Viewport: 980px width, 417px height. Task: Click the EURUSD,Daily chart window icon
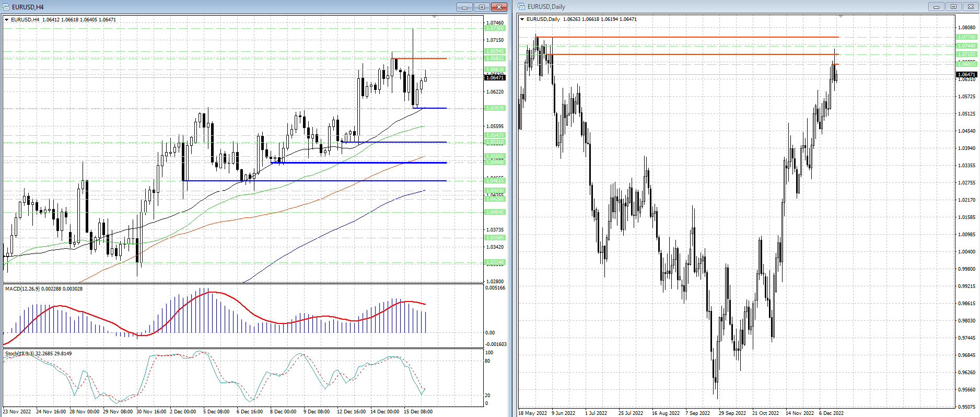[522, 7]
